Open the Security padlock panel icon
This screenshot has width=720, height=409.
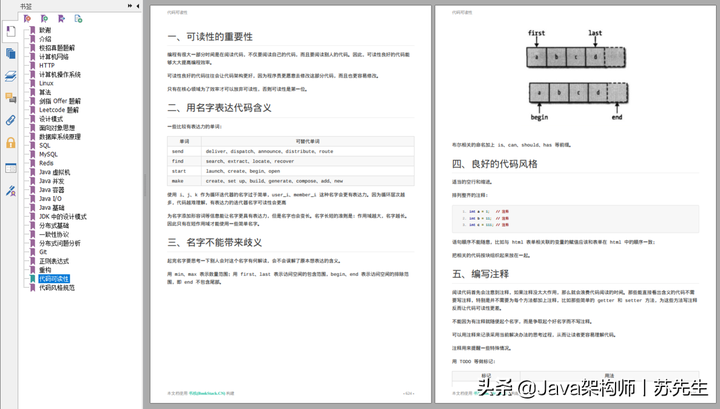11,143
